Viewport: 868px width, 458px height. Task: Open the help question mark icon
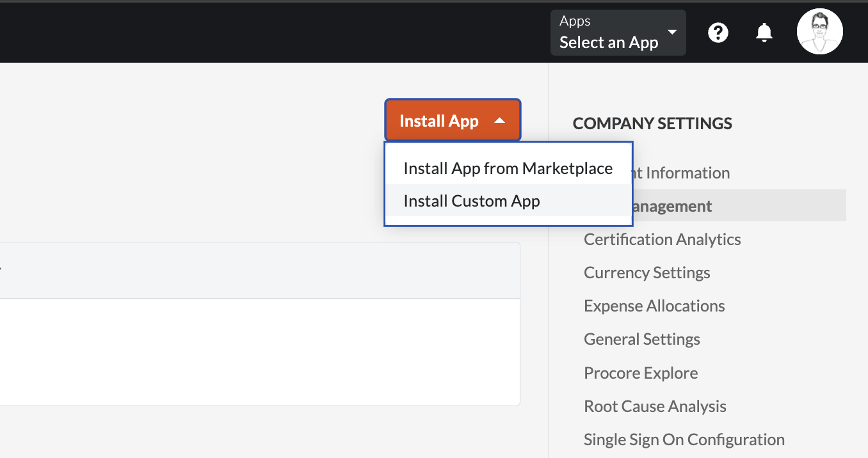718,33
